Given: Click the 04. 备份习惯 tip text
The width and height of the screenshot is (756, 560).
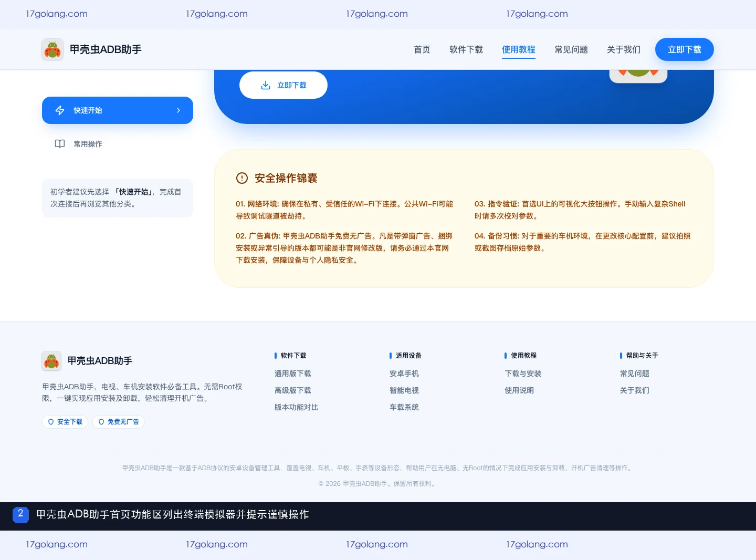Looking at the screenshot, I should [x=583, y=242].
